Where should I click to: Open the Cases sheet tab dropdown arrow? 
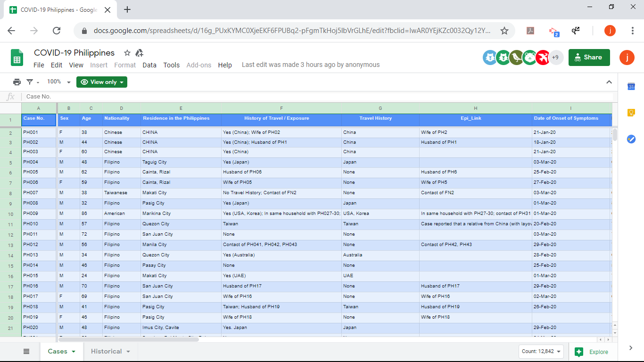pyautogui.click(x=74, y=352)
